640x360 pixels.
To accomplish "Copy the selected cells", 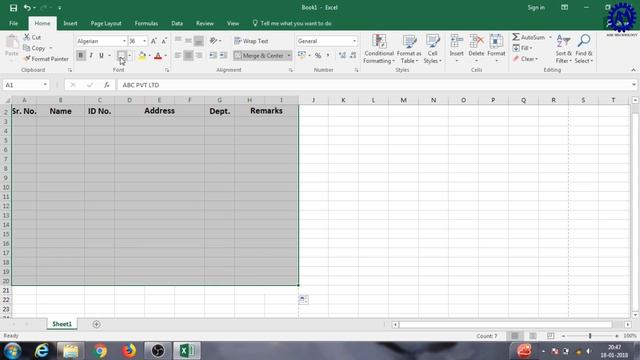I will (35, 48).
